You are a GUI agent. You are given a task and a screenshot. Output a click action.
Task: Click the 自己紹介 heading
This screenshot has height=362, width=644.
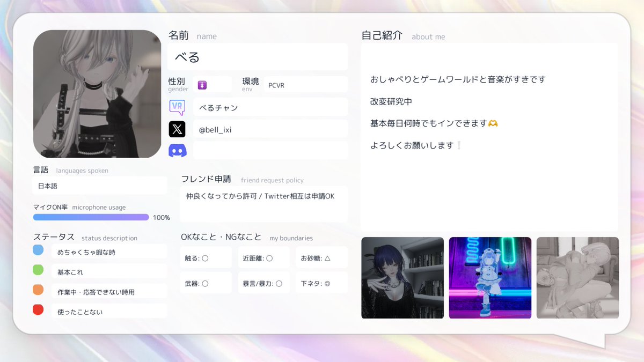pos(382,35)
